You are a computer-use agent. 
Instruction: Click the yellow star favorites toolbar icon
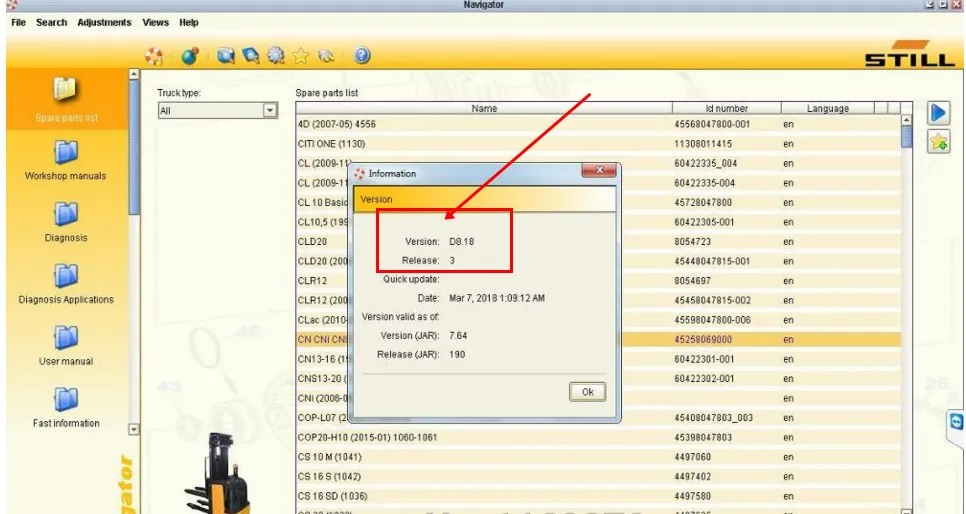click(301, 56)
